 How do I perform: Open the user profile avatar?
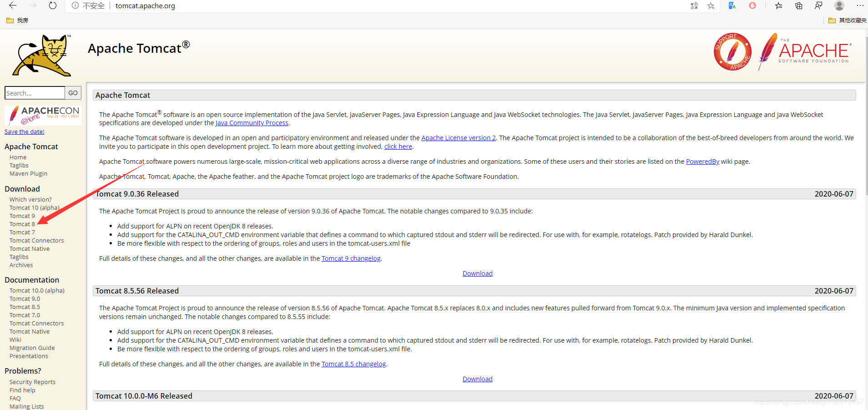point(839,5)
